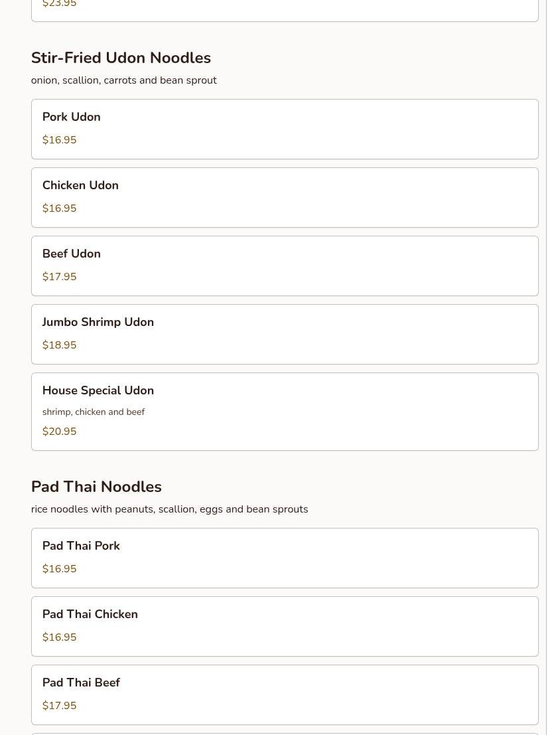Click the Stir-Fried Udon Noodles section heading
The height and width of the screenshot is (735, 560).
coord(121,58)
